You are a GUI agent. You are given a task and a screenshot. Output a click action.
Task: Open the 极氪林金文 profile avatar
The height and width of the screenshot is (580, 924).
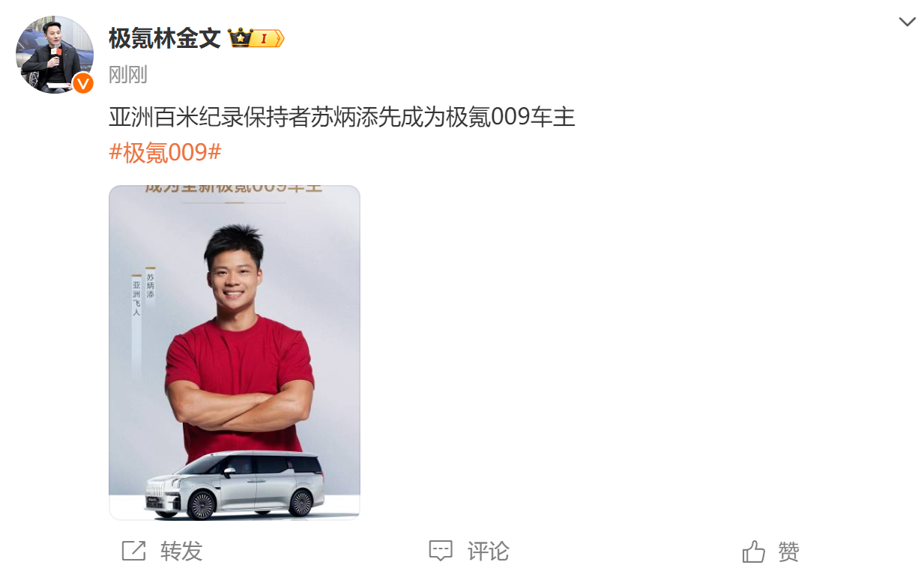pyautogui.click(x=54, y=55)
